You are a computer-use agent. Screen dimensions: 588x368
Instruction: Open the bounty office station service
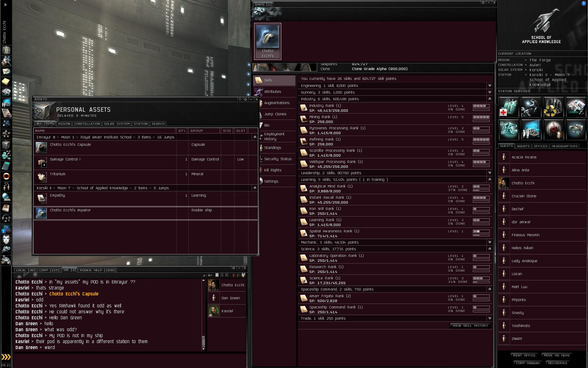[553, 129]
